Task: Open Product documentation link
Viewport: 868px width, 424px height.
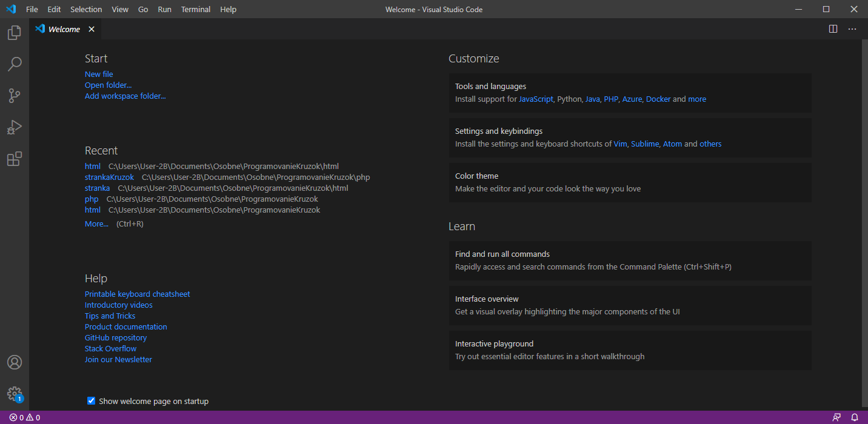Action: (x=126, y=327)
